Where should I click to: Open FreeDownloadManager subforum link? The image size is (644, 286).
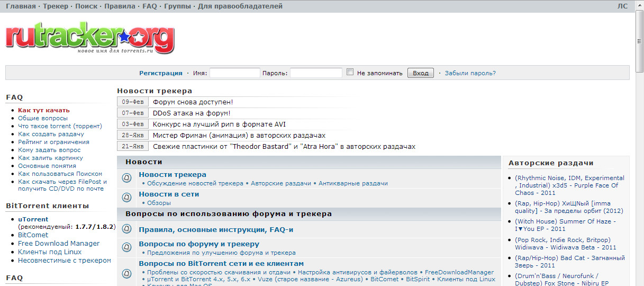tap(459, 272)
